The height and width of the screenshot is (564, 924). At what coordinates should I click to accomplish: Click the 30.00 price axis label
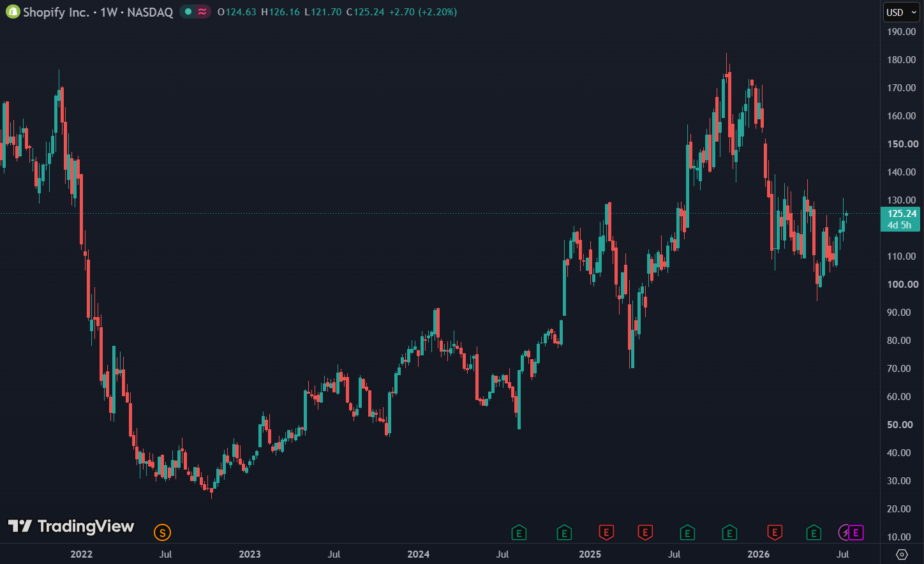[x=899, y=480]
